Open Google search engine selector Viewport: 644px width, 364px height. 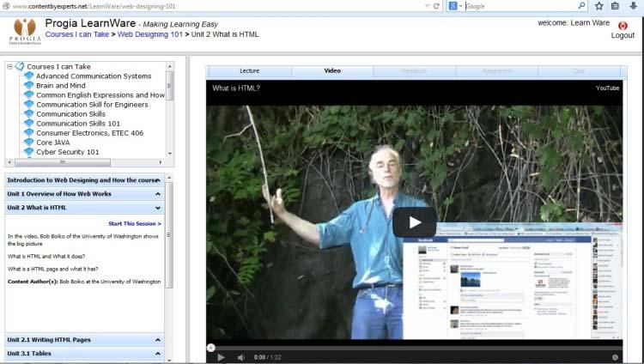pos(455,6)
